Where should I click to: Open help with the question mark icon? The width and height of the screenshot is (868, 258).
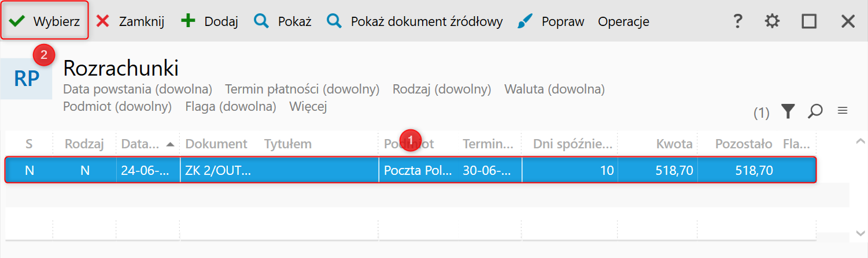(x=737, y=21)
